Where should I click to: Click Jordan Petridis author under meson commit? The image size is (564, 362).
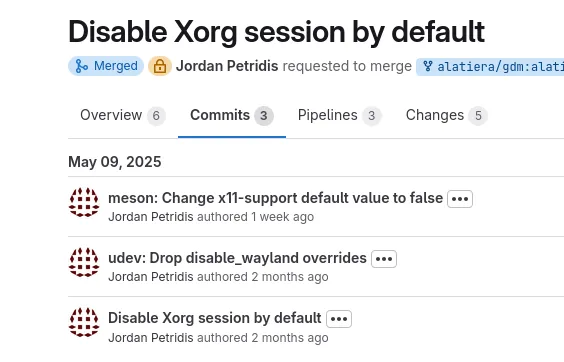coord(151,217)
